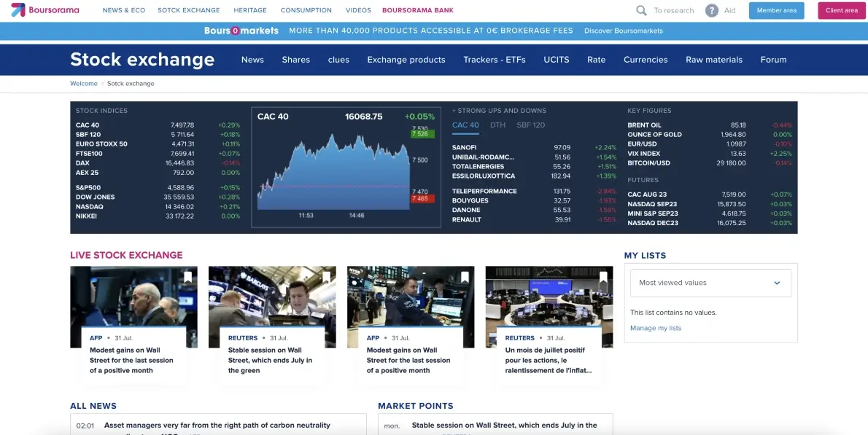Select the DTH tab
868x435 pixels.
click(497, 125)
